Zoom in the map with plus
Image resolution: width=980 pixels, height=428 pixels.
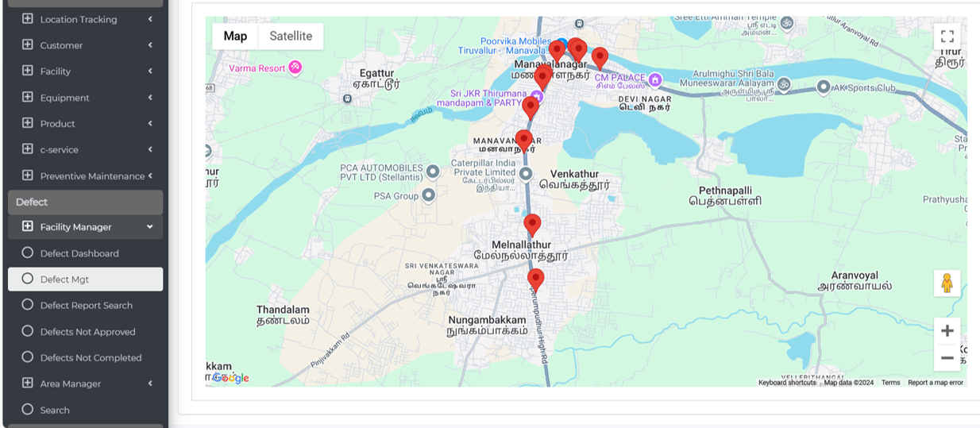point(947,331)
